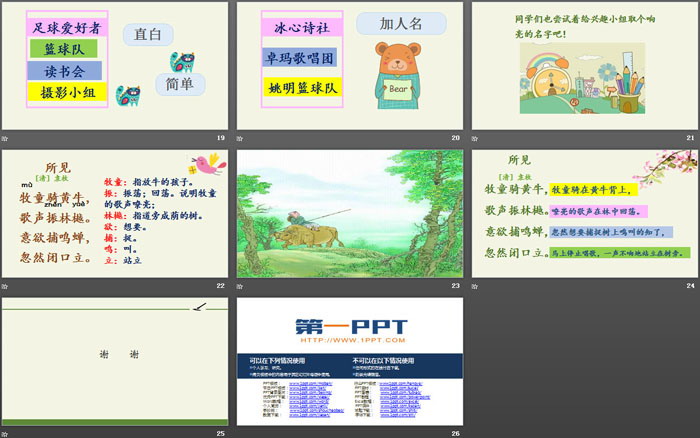700x438 pixels.
Task: Click the animation star icon under slide 20
Action: [241, 137]
